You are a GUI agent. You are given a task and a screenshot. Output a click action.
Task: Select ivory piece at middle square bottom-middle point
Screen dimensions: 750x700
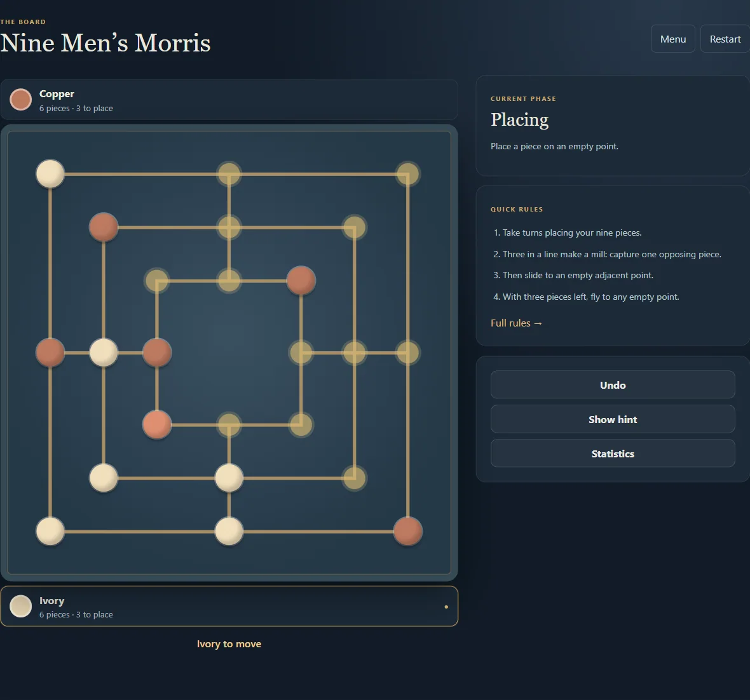pos(229,478)
